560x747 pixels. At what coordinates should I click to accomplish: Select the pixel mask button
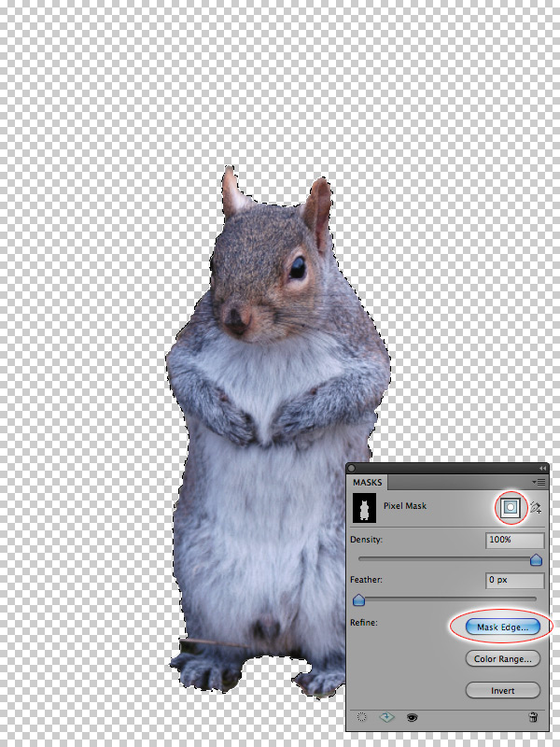510,507
